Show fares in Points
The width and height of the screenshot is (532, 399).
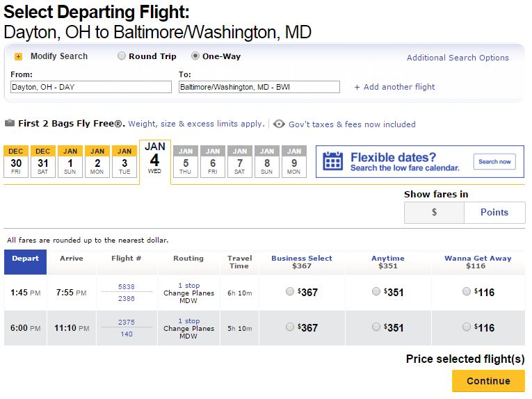pyautogui.click(x=494, y=212)
